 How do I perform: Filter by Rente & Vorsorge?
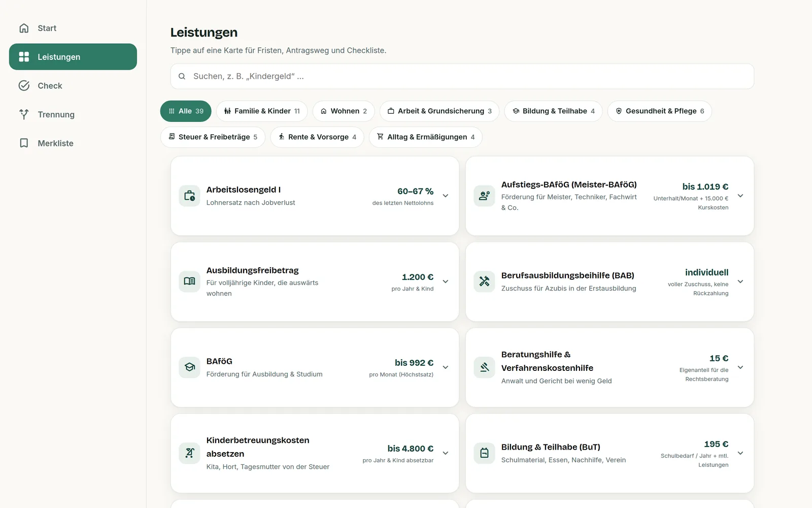click(317, 137)
